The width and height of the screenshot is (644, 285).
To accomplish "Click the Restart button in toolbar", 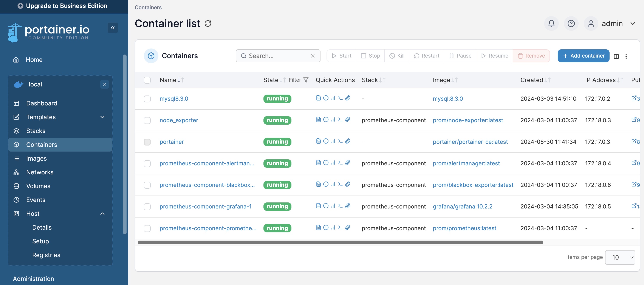I will pos(427,56).
